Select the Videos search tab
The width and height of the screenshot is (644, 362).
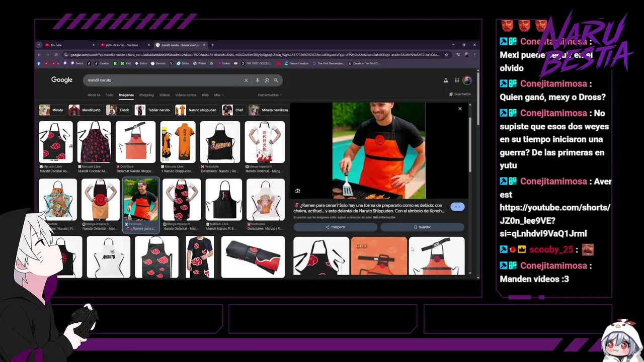pos(165,95)
